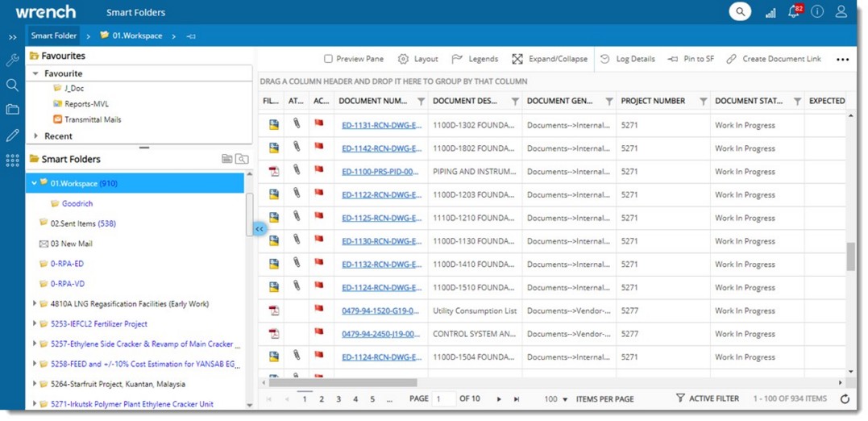
Task: Open document link ED-1131-RCN-DWG-E
Action: click(x=381, y=125)
